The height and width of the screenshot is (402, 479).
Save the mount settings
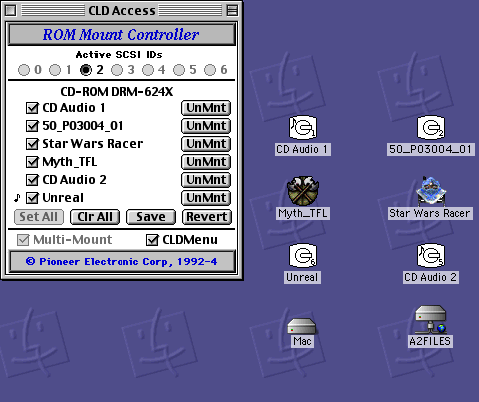[x=151, y=217]
